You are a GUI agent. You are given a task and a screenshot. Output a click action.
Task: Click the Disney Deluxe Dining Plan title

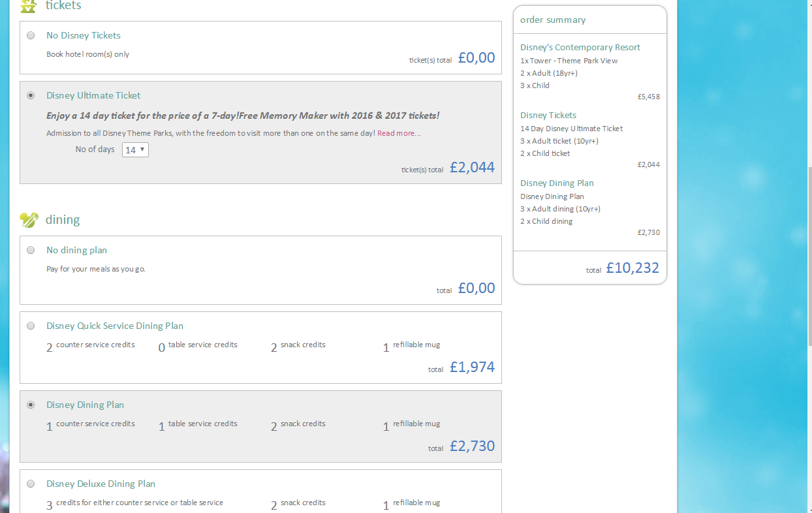[x=101, y=484]
